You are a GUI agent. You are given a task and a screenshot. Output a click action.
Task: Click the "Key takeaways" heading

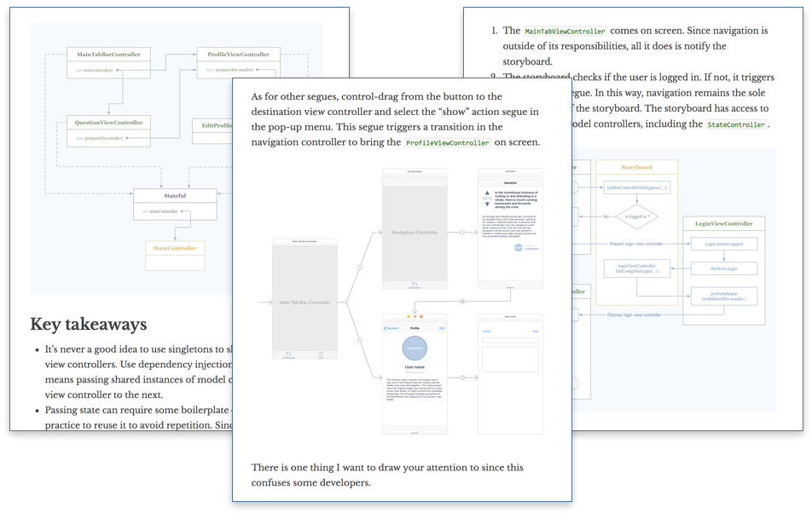(89, 324)
